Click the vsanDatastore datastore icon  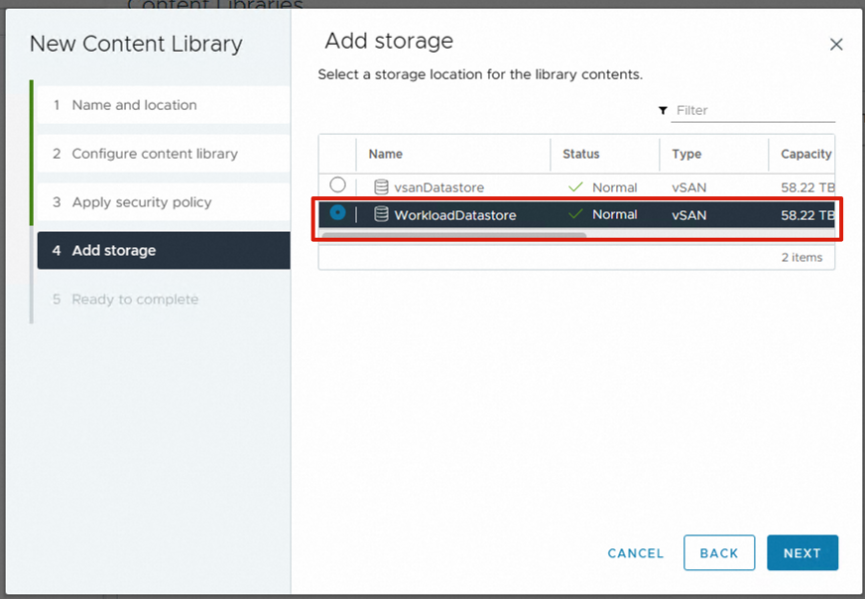[x=380, y=187]
